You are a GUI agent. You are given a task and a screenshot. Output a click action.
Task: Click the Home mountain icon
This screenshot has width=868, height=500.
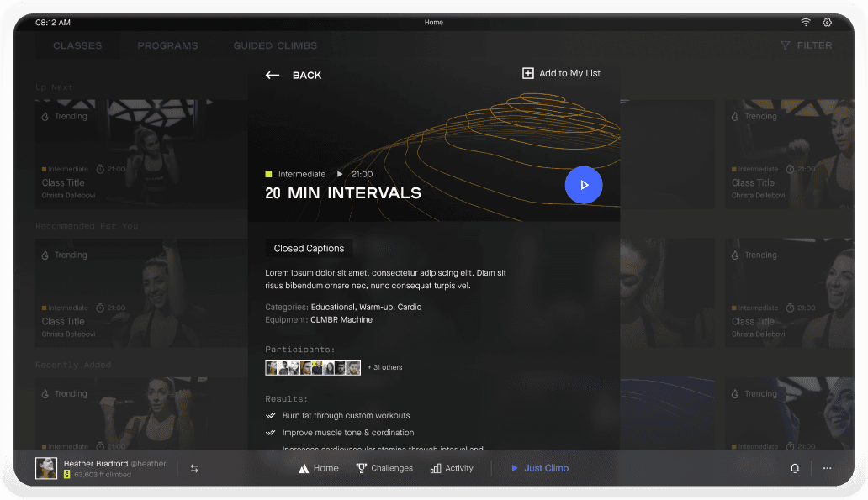click(304, 468)
